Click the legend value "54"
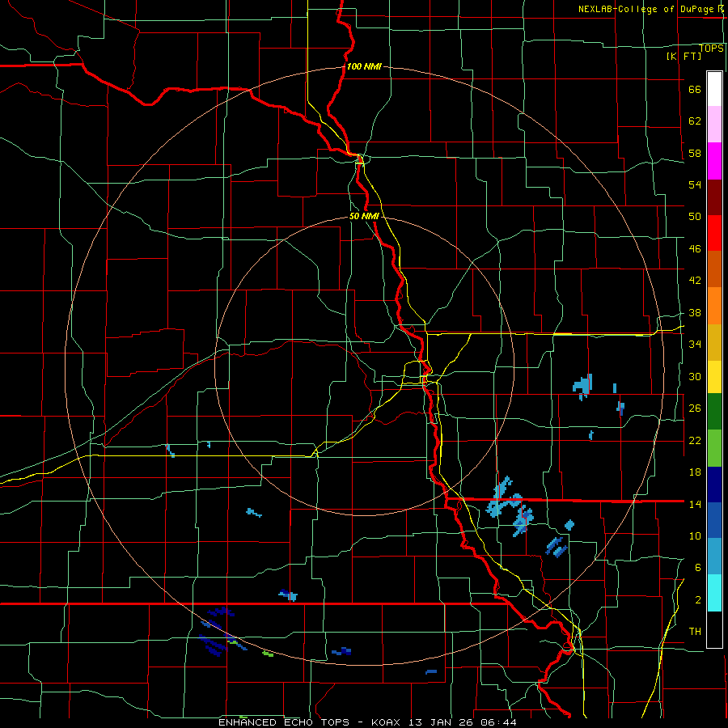728x728 pixels. pyautogui.click(x=695, y=184)
